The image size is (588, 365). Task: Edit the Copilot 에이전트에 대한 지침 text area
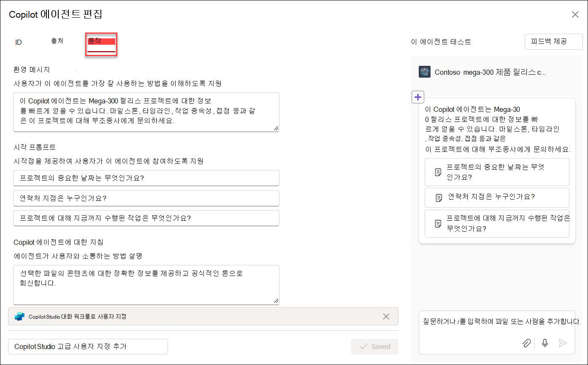point(146,285)
